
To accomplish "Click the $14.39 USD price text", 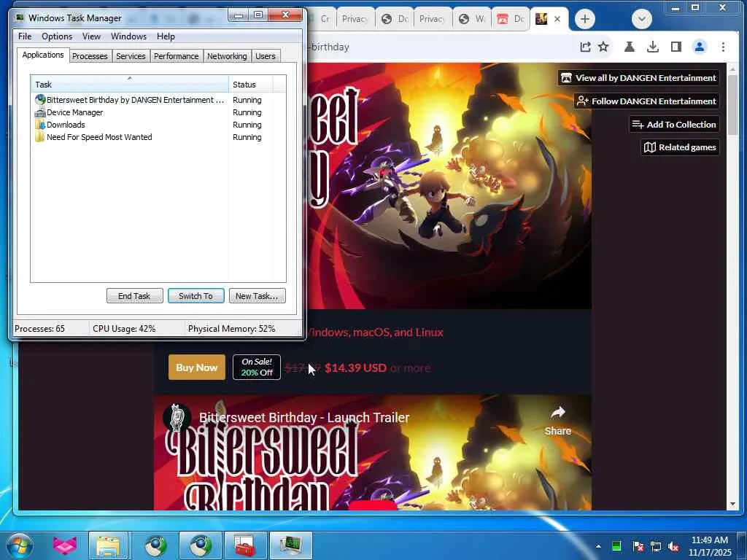I will click(355, 368).
